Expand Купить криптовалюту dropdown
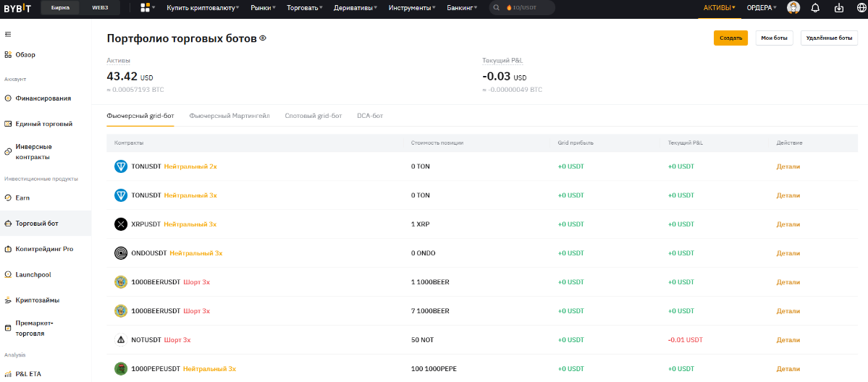 (x=203, y=8)
